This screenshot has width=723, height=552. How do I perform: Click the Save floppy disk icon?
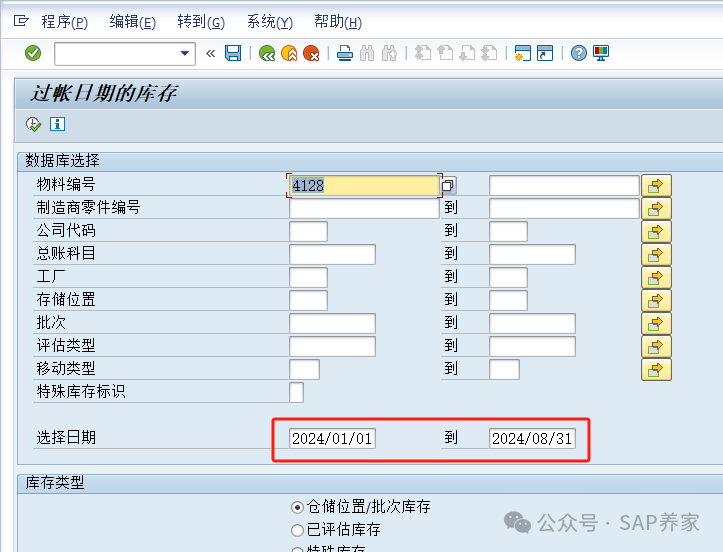(233, 53)
